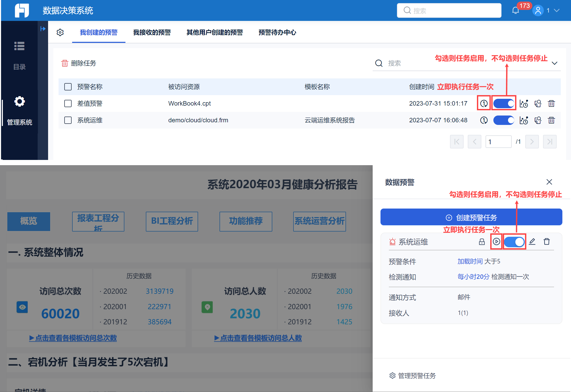Open 目录 directory in the sidebar
The width and height of the screenshot is (571, 392).
click(x=19, y=56)
